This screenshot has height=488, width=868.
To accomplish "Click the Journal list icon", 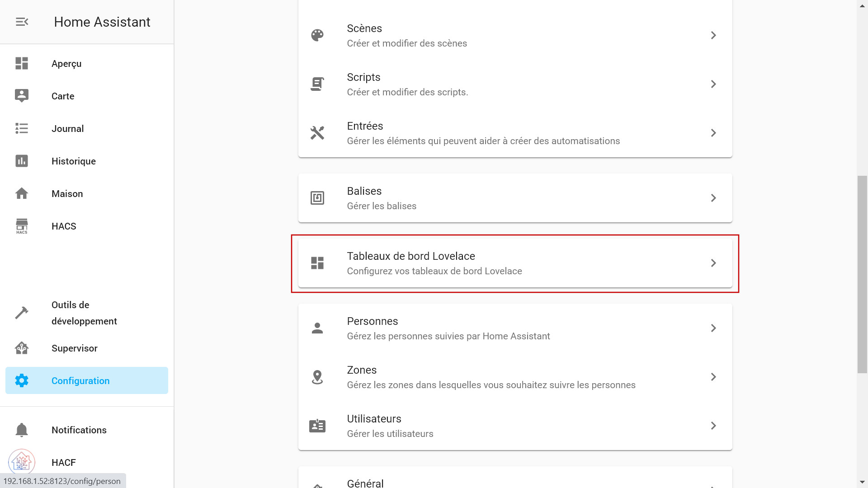I will pos(22,128).
